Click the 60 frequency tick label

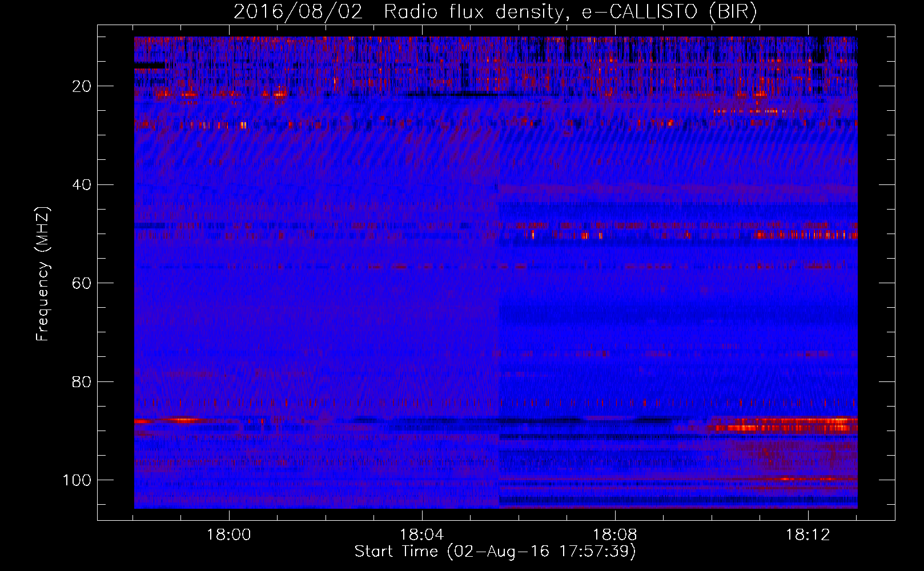(82, 283)
